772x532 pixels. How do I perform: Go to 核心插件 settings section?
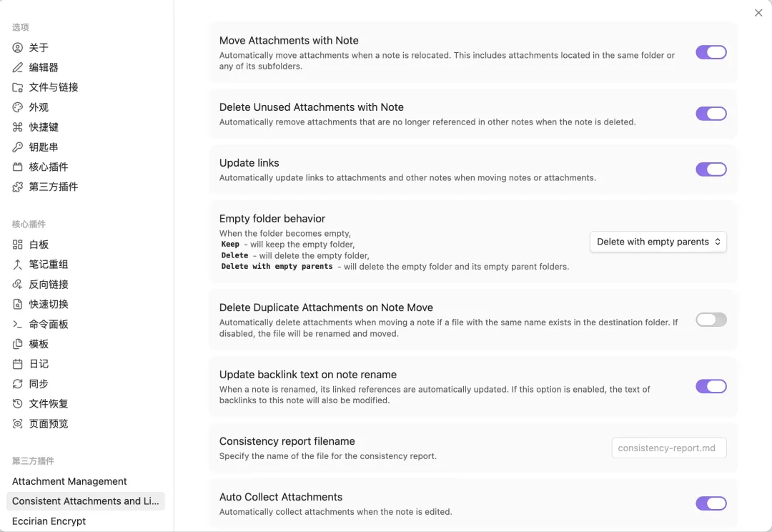[x=49, y=167]
